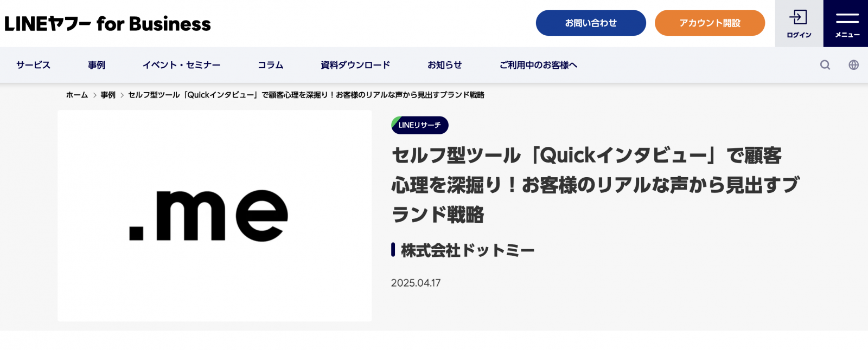Open the 資料ダウンロード menu item
The width and height of the screenshot is (868, 350).
pyautogui.click(x=355, y=65)
